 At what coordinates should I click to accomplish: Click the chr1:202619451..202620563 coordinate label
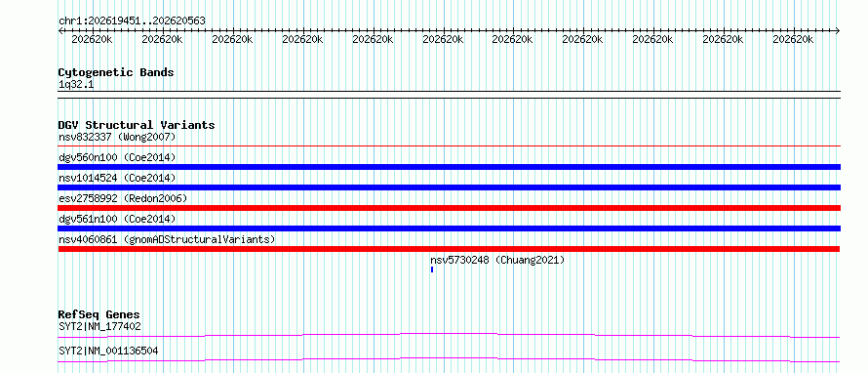pos(132,21)
